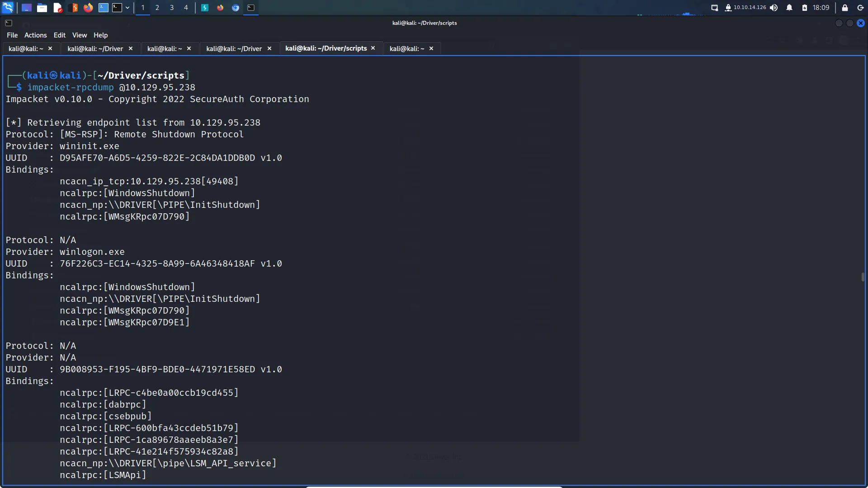Click the ncalrpc:[WMsgKRpc07D9E1] binding
This screenshot has height=488, width=868.
click(x=125, y=322)
